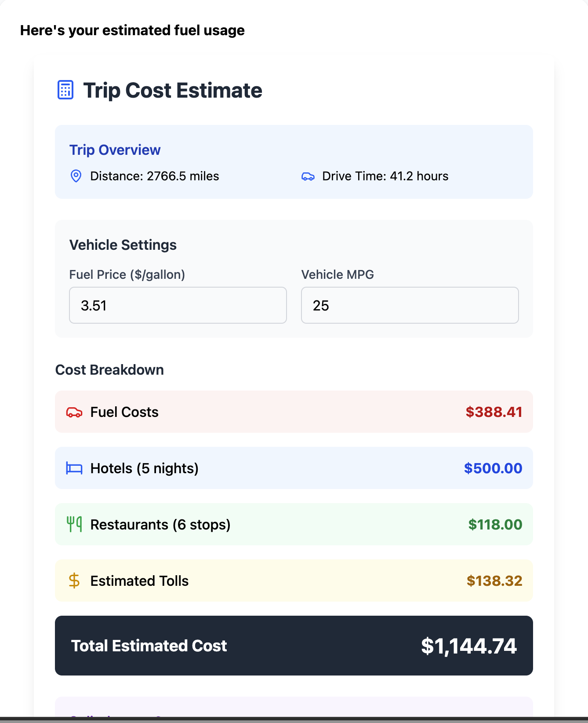Click the 'Here's your estimated fuel usage' heading

pyautogui.click(x=132, y=30)
